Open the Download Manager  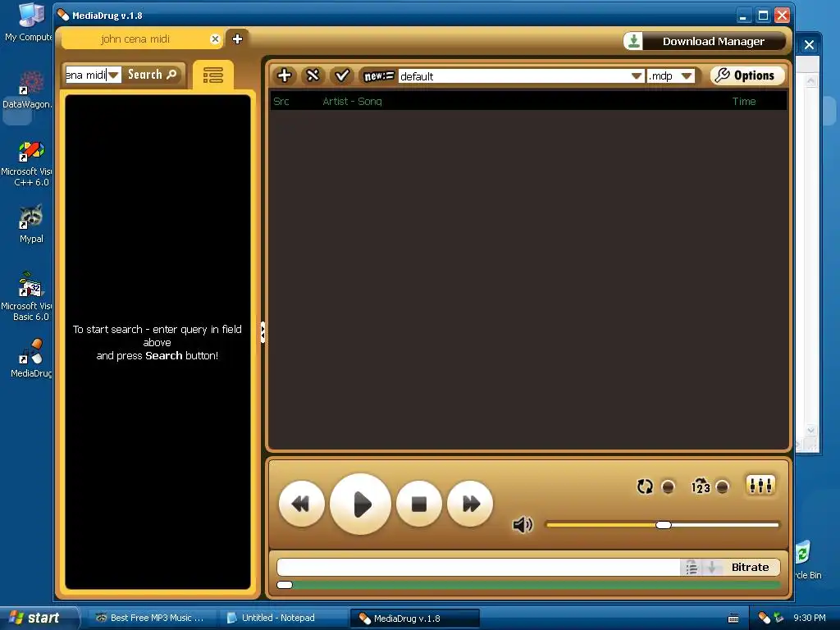click(x=705, y=41)
